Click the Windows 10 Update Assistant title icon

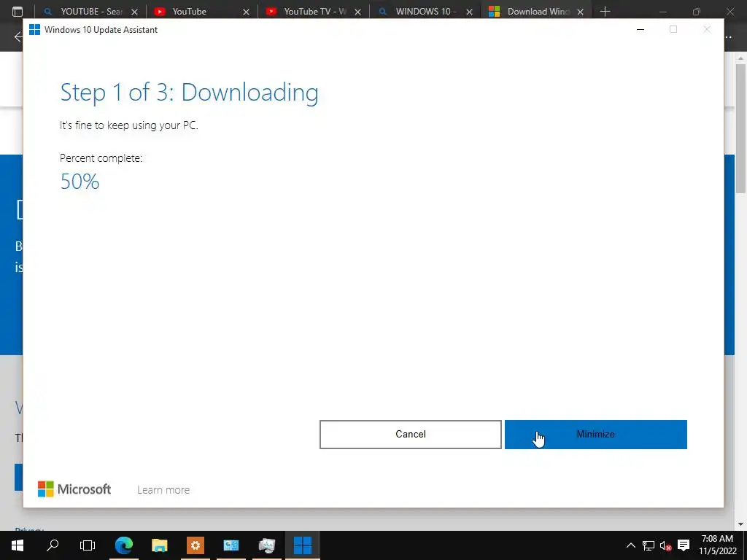pyautogui.click(x=34, y=29)
